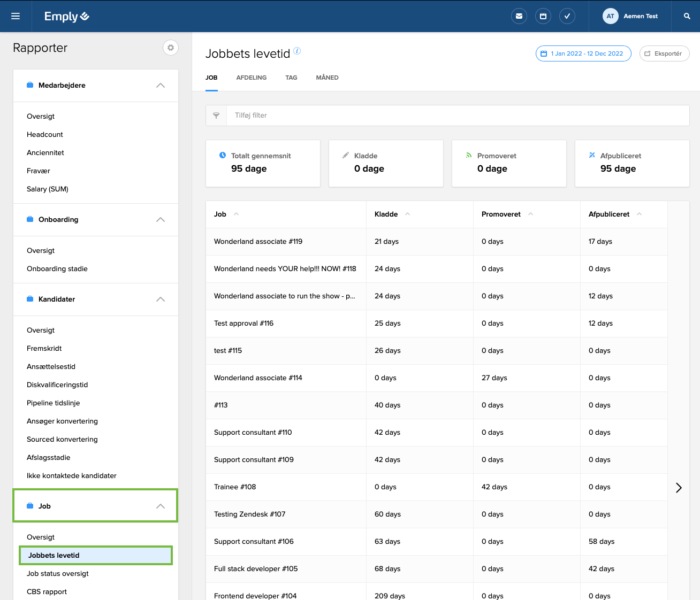Open the mail messages icon
The image size is (700, 600).
point(519,16)
